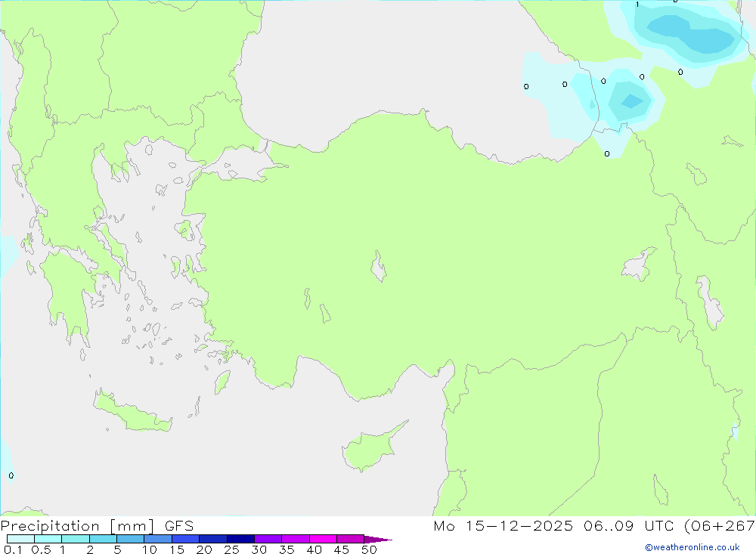Select the 25–30 mm navy legend swatch

pos(240,539)
